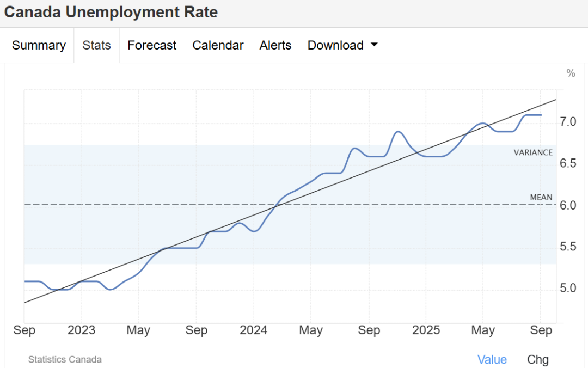Select the 2024 label on the time axis
This screenshot has width=588, height=368.
[x=253, y=330]
